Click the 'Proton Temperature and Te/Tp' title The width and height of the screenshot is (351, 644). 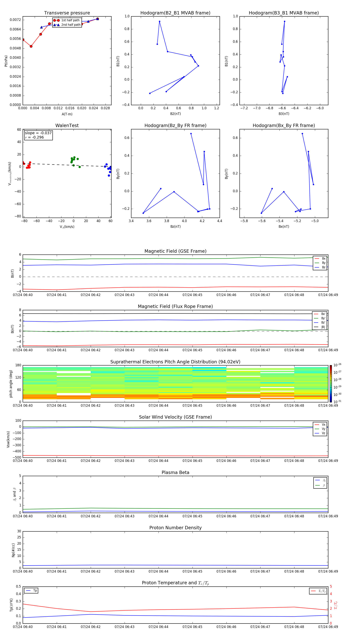pos(175,583)
